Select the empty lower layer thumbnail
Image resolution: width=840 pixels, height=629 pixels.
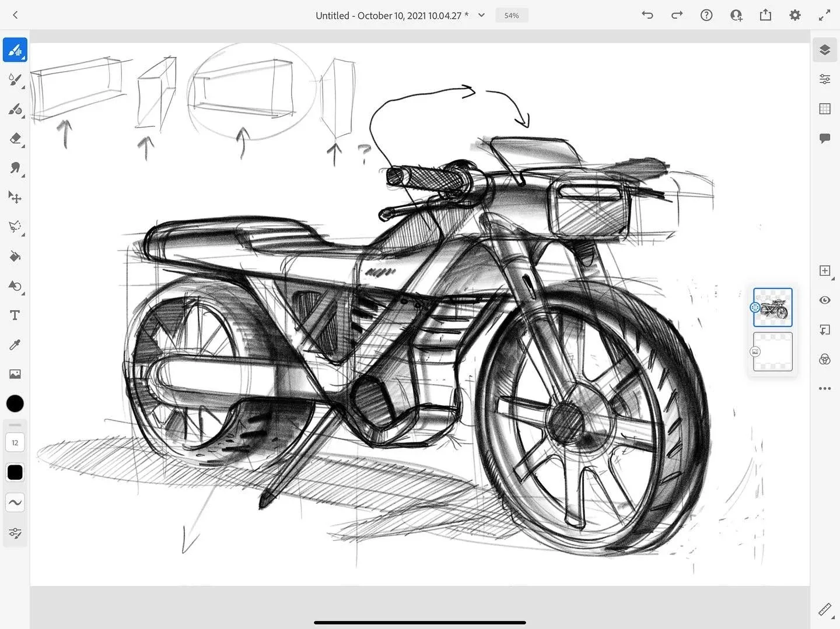(x=773, y=352)
